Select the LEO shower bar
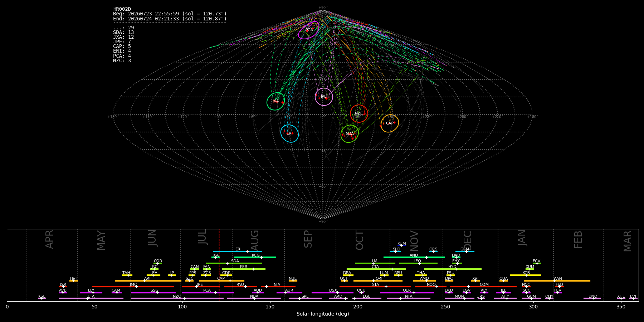This screenshot has width=644, height=322. pos(418,263)
